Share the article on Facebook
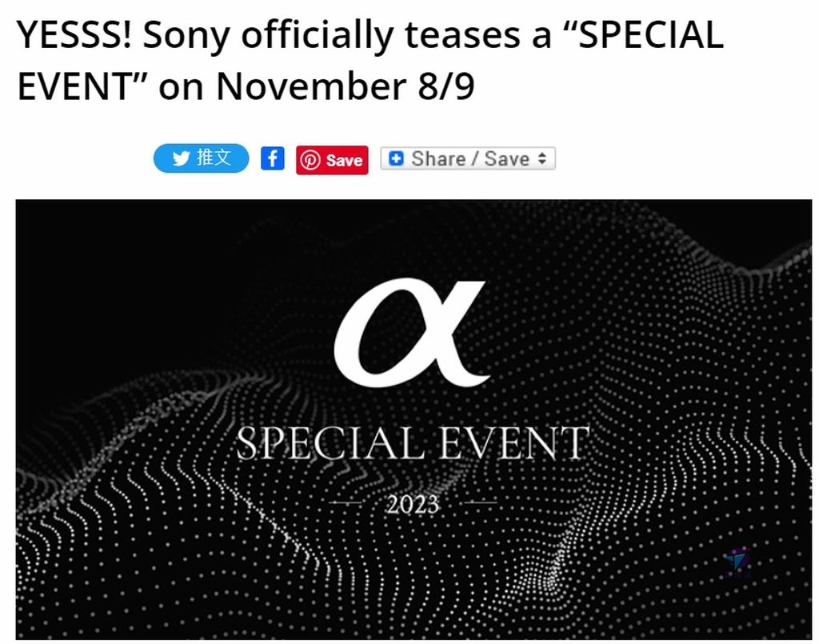 (x=273, y=158)
